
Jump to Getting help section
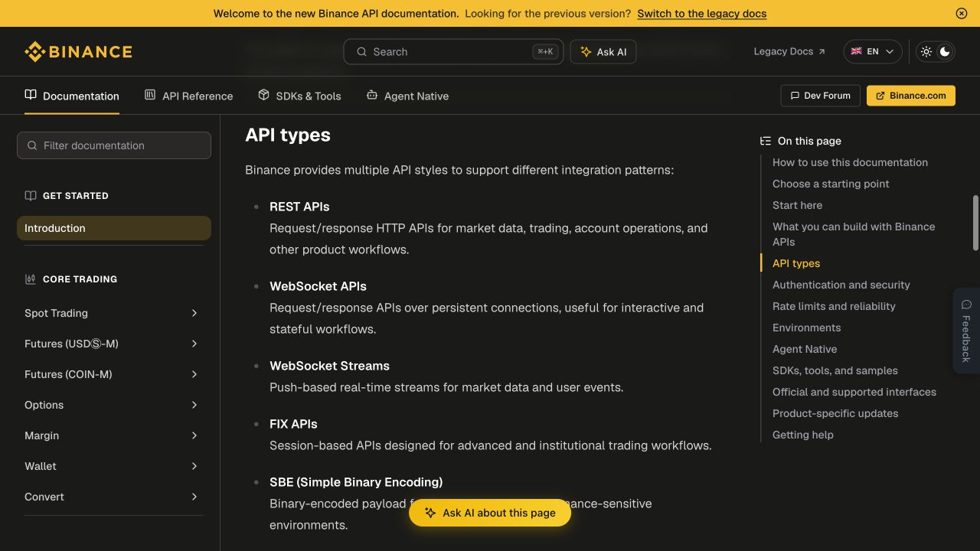click(x=803, y=435)
